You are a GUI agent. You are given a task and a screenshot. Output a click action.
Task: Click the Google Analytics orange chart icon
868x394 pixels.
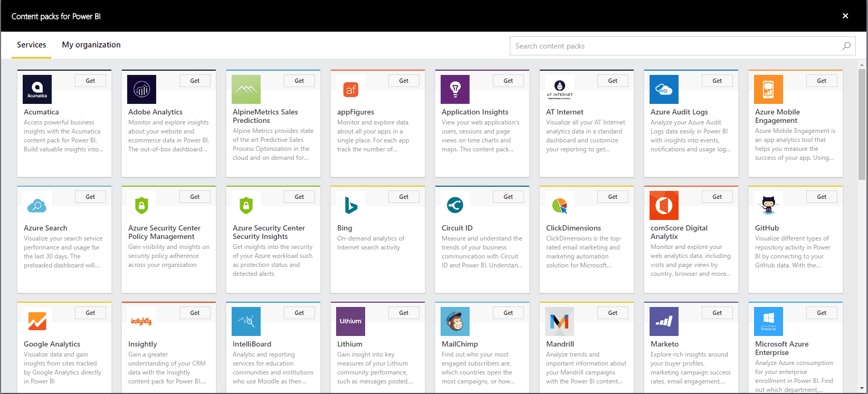(37, 321)
